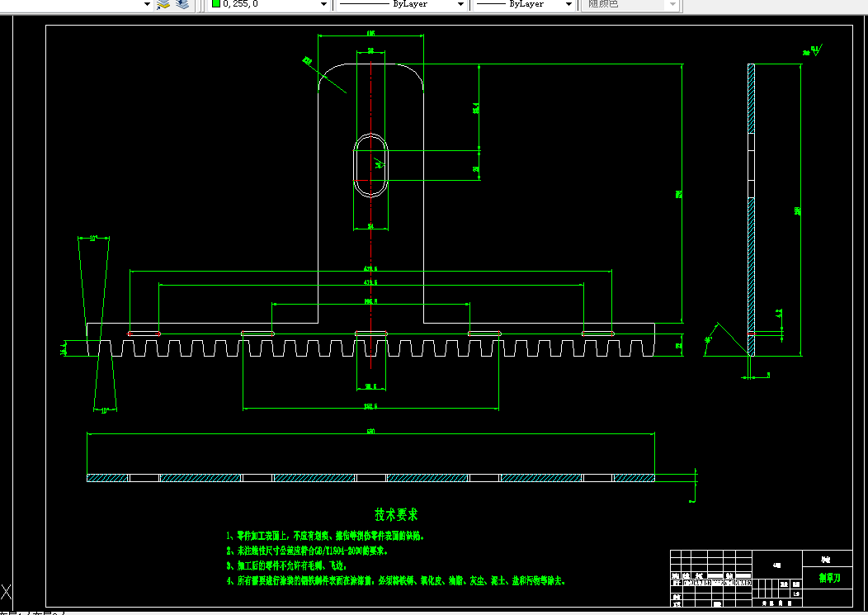
Task: Select the green 割草刀 title block text
Action: tap(829, 578)
